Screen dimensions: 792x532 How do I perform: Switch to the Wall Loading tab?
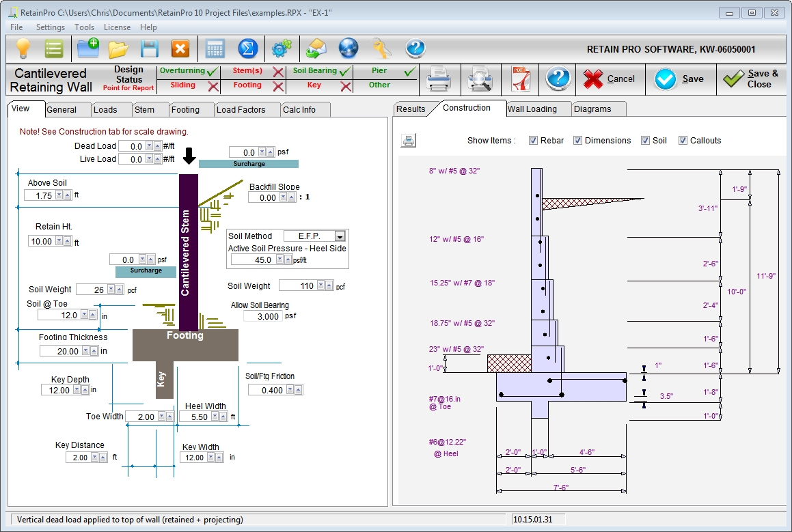pos(532,109)
